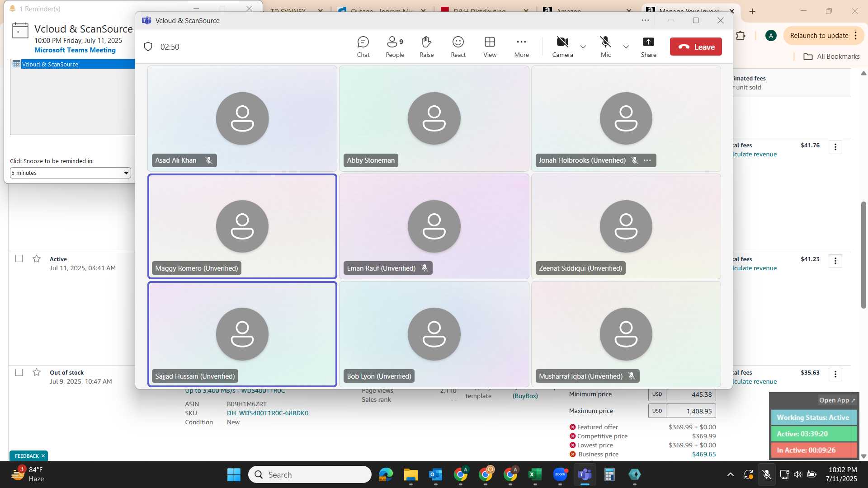Raise your hand in the meeting
The height and width of the screenshot is (488, 868).
click(426, 47)
